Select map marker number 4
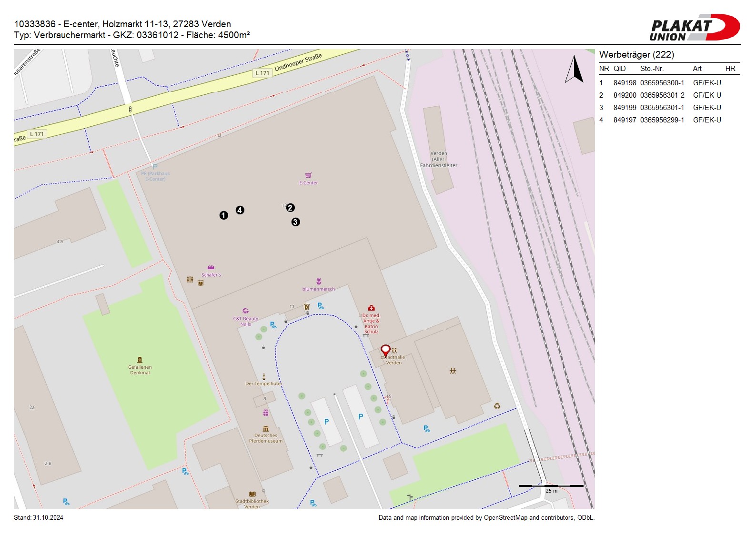Screen dimensions: 756x535 point(240,210)
